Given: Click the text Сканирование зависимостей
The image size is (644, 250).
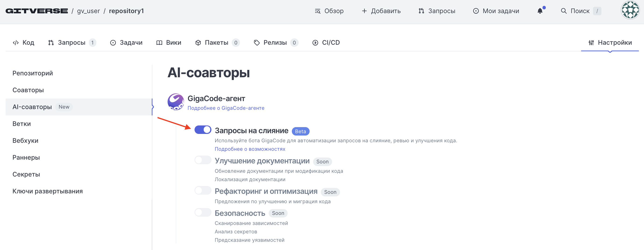Looking at the screenshot, I should click(x=251, y=223).
